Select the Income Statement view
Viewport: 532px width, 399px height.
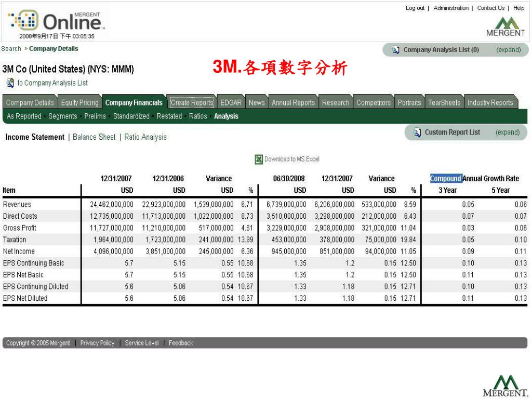35,137
